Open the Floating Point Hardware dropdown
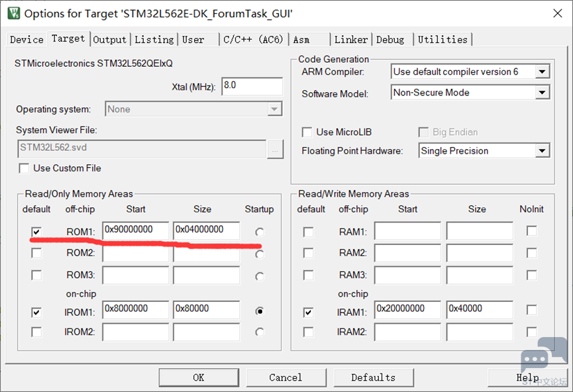Screen dimensions: 573x392 (x=484, y=150)
